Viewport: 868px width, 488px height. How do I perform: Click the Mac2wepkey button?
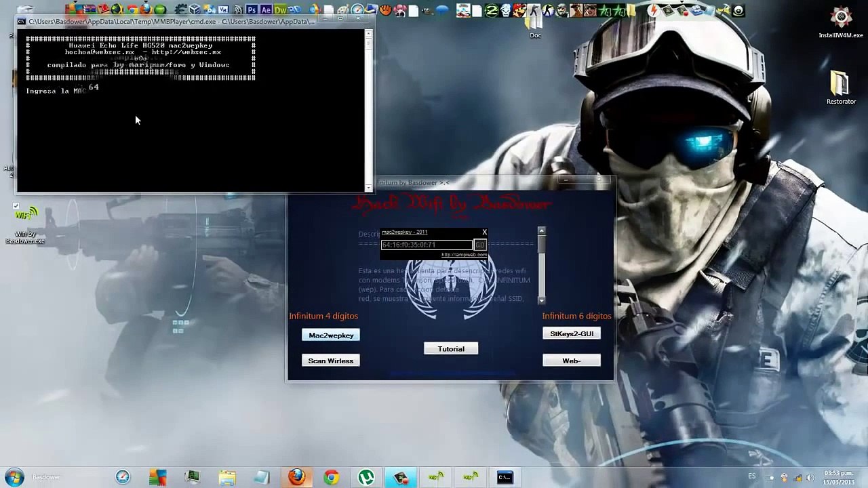click(x=331, y=335)
